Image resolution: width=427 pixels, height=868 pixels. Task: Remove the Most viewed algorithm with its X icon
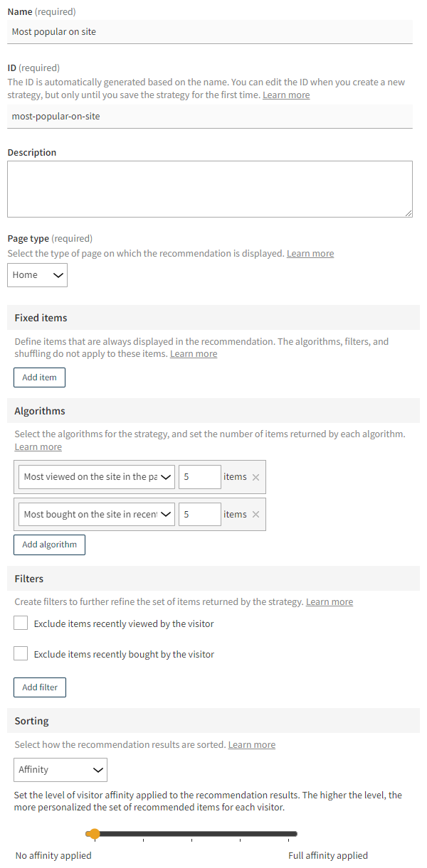[x=255, y=477]
